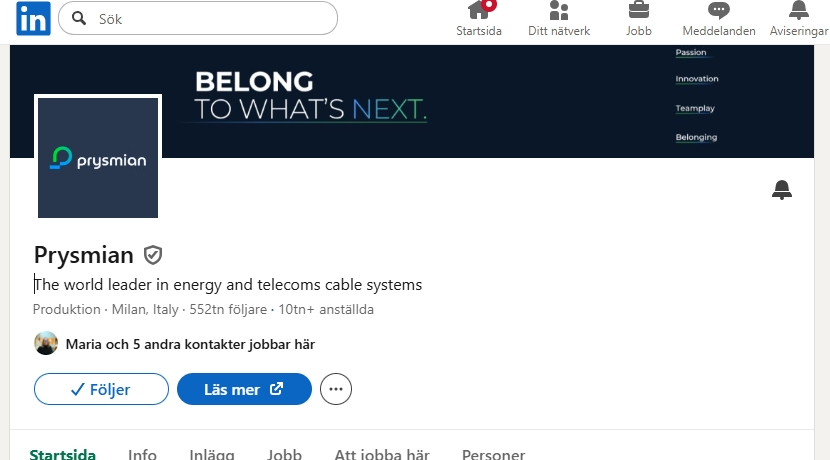Open the Att jobba här tab
This screenshot has height=460, width=830.
[x=382, y=454]
